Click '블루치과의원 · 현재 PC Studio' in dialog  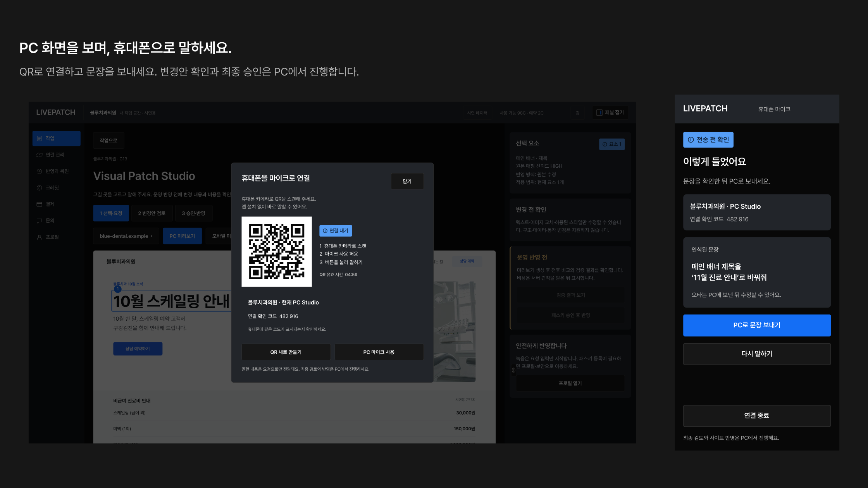point(283,302)
